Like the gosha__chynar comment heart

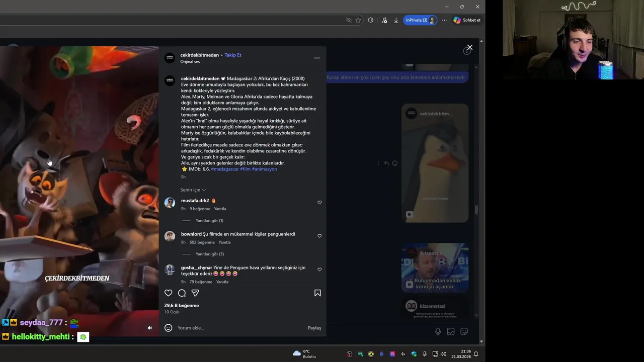tap(319, 269)
